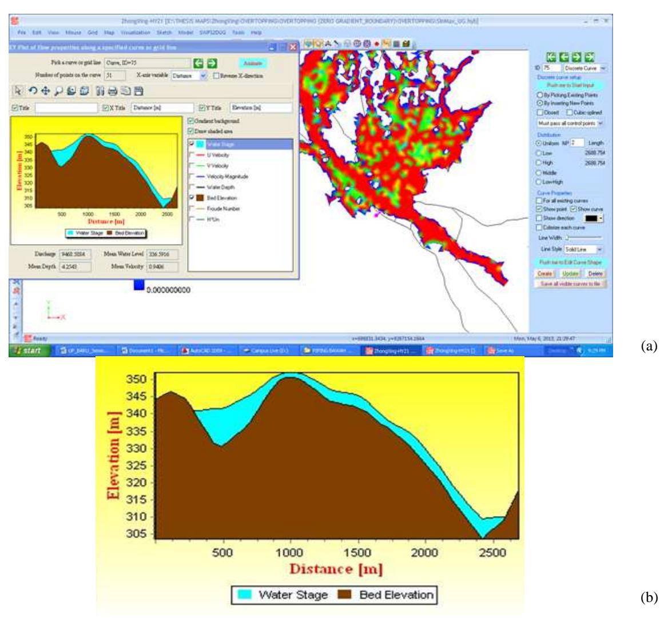Image resolution: width=672 pixels, height=618 pixels.
Task: Check the Velocity Magnitude series
Action: coord(192,176)
